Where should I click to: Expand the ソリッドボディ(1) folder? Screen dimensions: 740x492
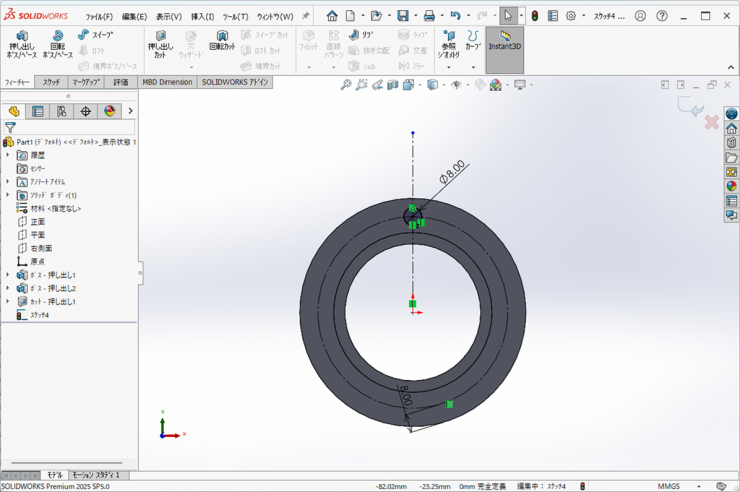(x=8, y=195)
